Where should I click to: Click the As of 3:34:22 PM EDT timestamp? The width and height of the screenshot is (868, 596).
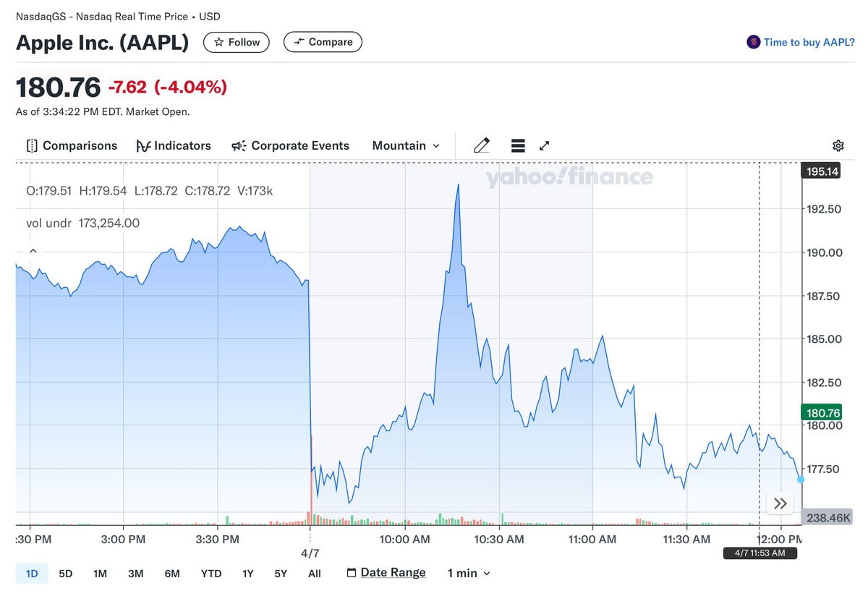pyautogui.click(x=103, y=112)
